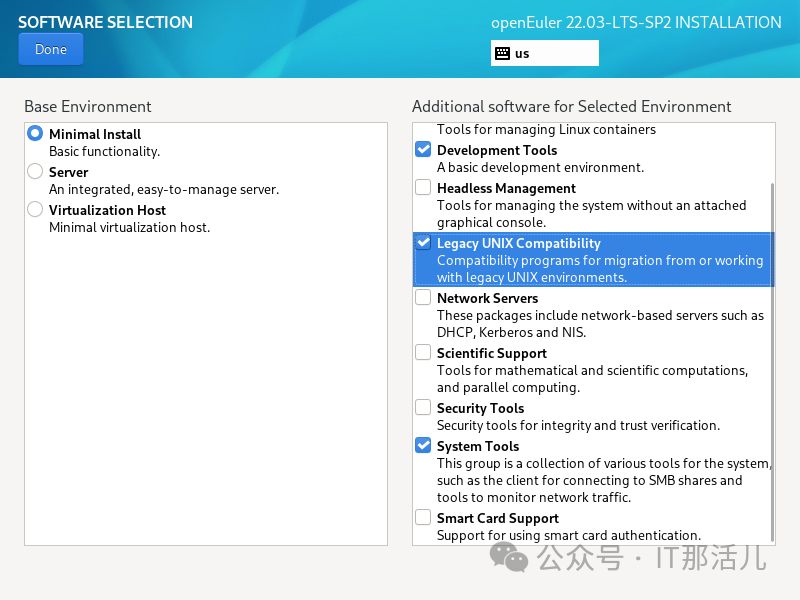Viewport: 800px width, 600px height.
Task: Select the Network Servers description text
Action: [599, 324]
